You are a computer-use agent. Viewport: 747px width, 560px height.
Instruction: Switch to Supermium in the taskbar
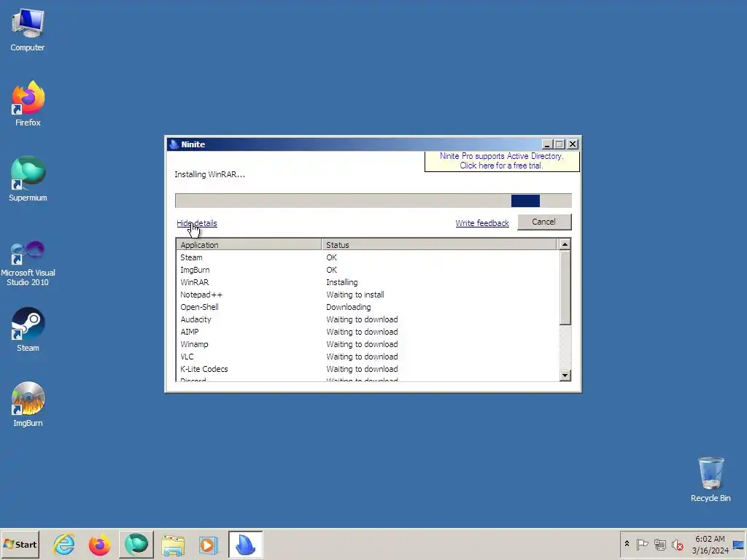[x=136, y=544]
